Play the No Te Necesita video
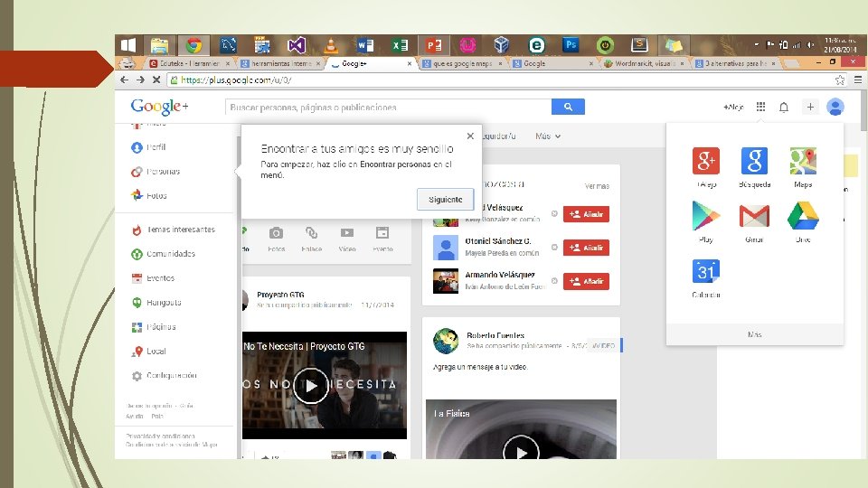 [311, 386]
